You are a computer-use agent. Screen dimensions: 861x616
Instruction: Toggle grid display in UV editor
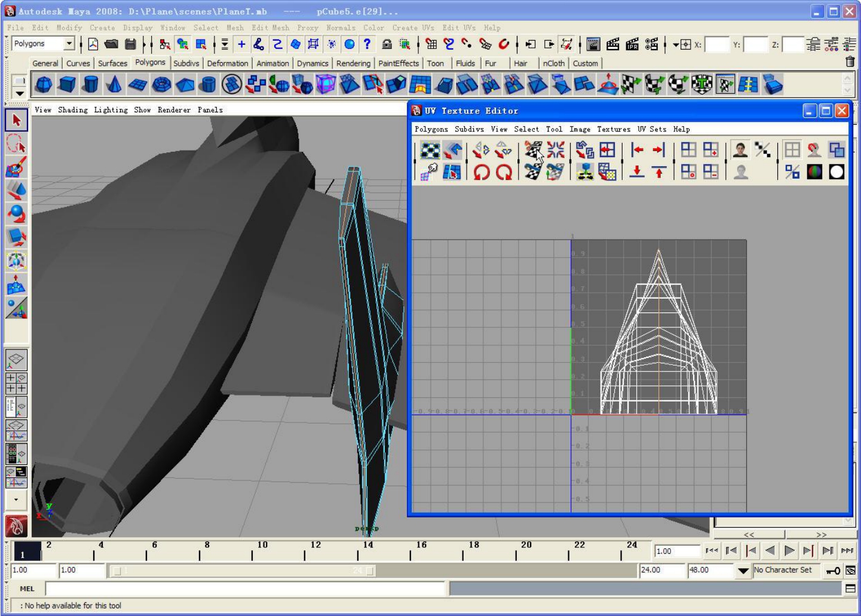(x=792, y=150)
